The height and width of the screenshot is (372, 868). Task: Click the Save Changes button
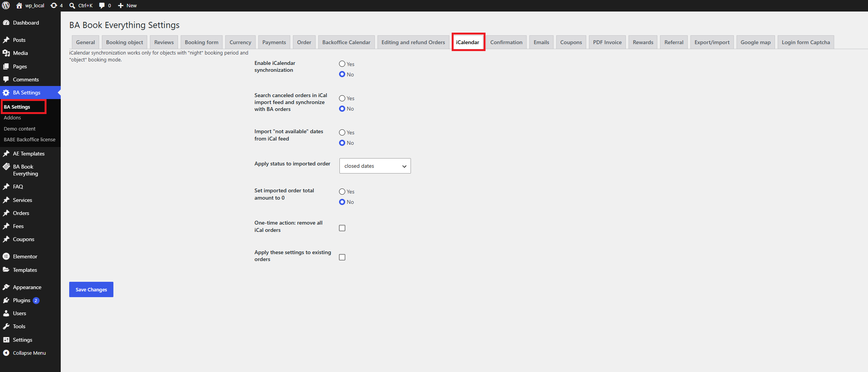91,289
